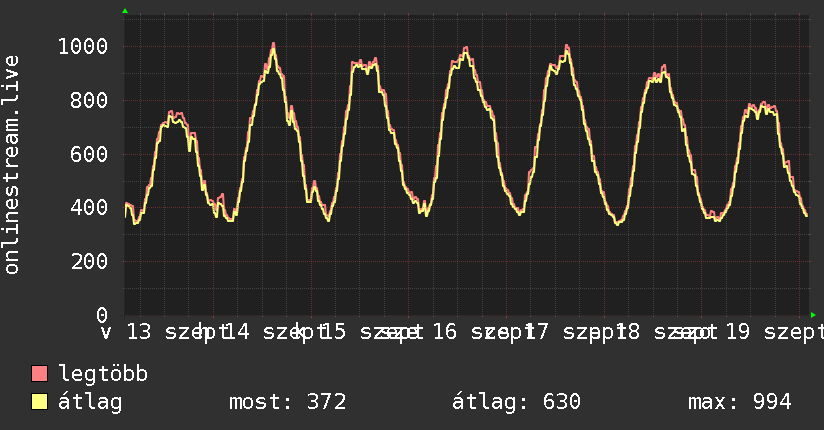Click the 0 y-axis label
Viewport: 824px width, 430px height.
[102, 315]
